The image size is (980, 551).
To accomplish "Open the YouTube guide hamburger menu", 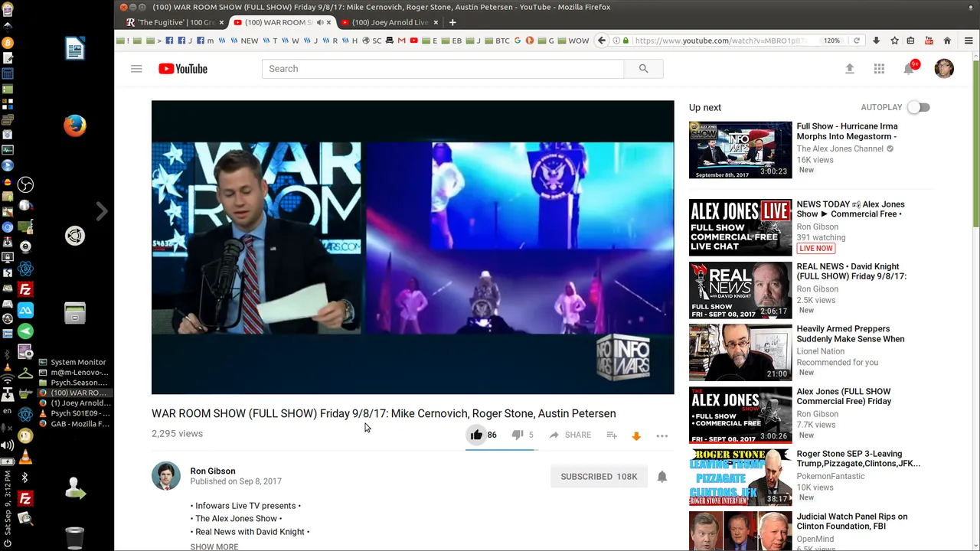I will 136,69.
